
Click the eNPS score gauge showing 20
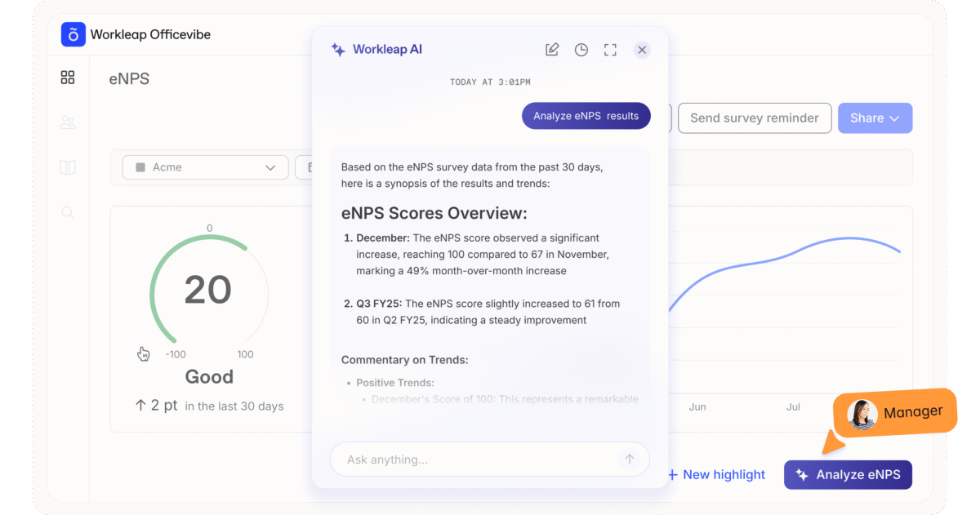click(209, 290)
